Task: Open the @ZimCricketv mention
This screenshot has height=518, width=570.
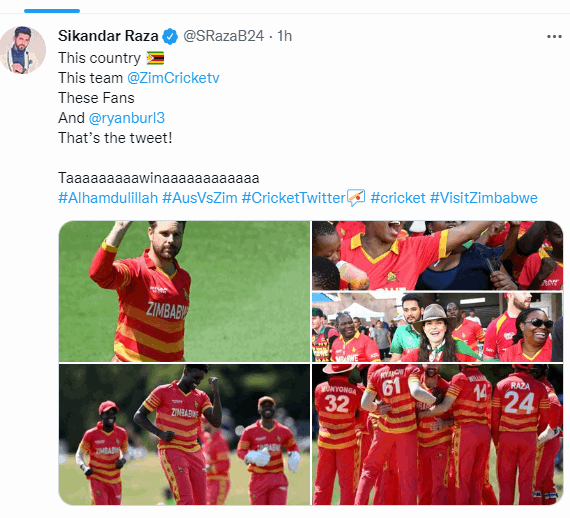Action: 173,78
